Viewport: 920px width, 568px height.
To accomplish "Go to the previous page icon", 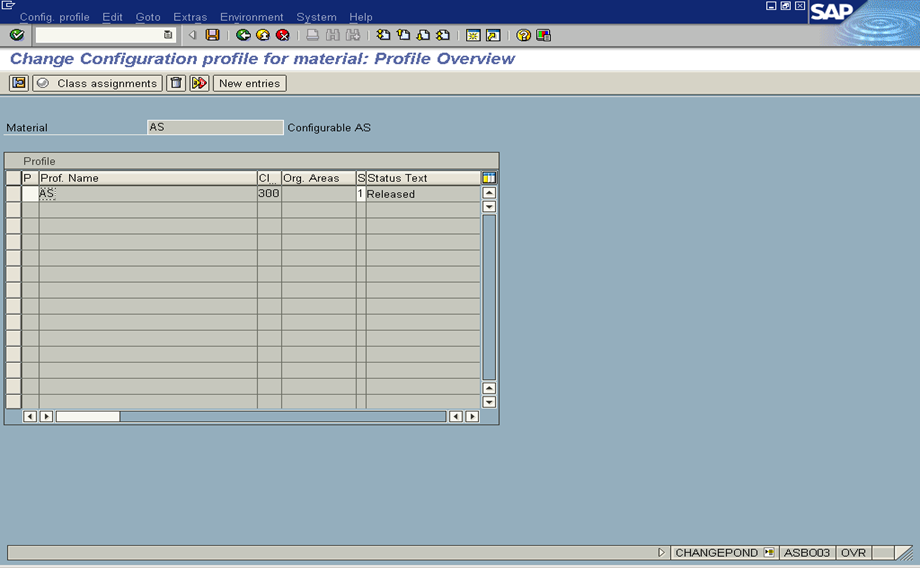I will 403,35.
